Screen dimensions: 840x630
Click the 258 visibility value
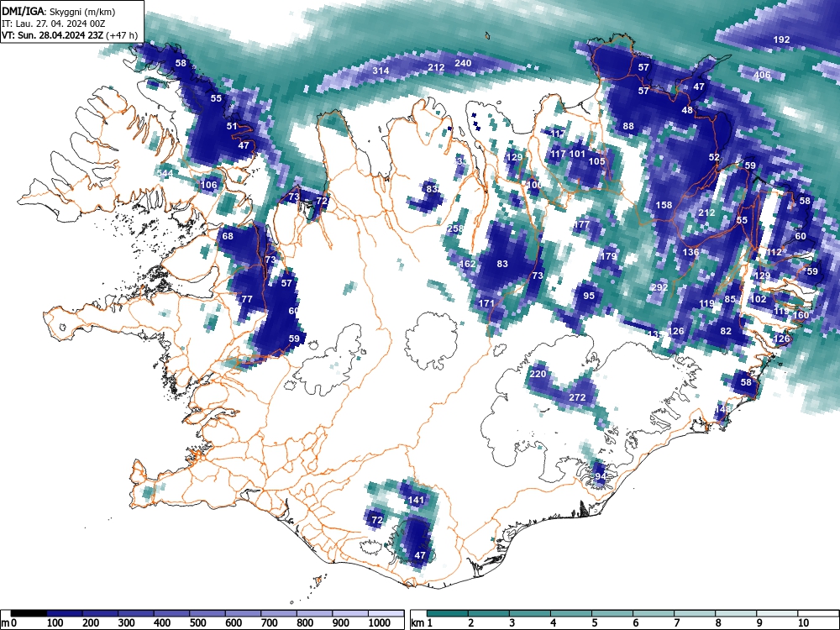coord(455,228)
